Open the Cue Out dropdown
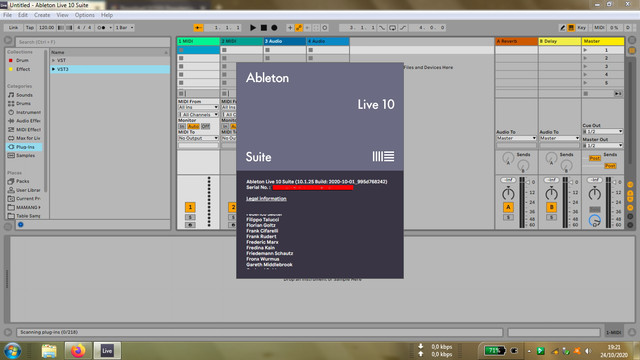The image size is (640, 360). (602, 131)
